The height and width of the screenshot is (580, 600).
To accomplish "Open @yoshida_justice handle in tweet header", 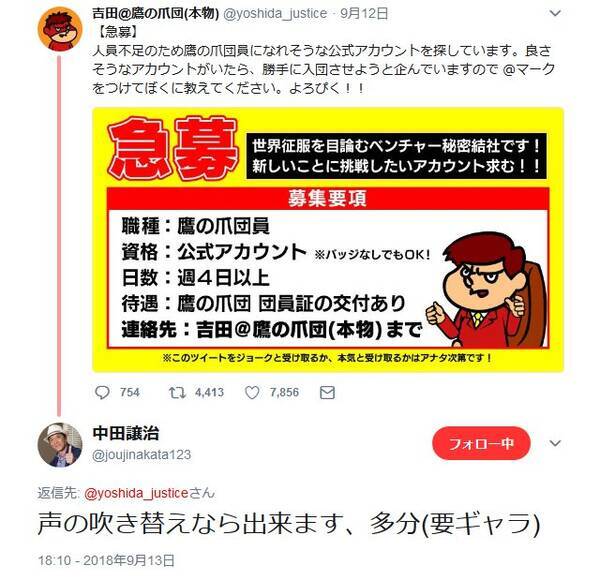I will (x=275, y=14).
